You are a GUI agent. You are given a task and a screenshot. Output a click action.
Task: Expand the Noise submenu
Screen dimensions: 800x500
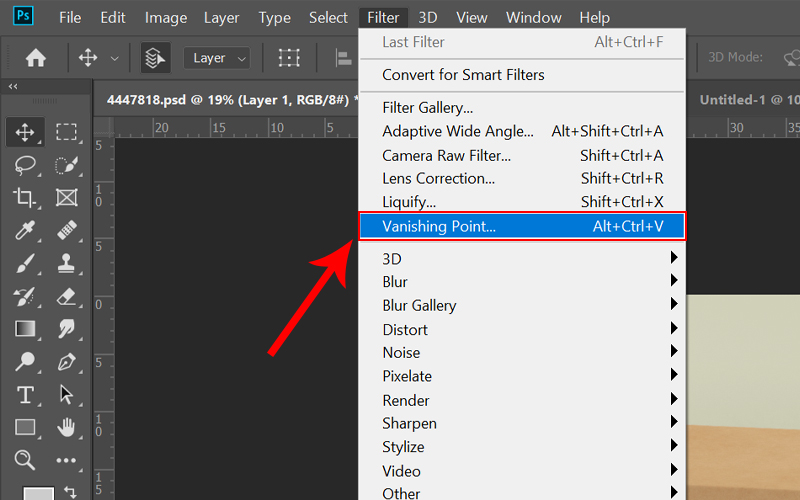[522, 353]
